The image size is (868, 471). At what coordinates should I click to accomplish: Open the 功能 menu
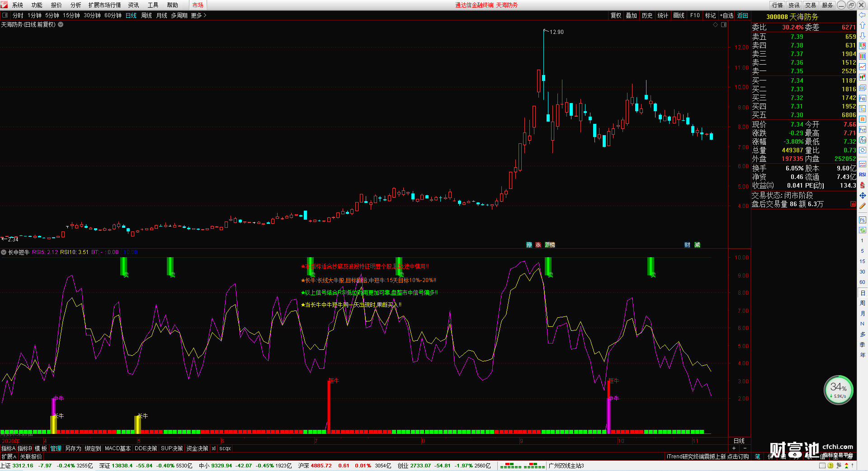[37, 5]
